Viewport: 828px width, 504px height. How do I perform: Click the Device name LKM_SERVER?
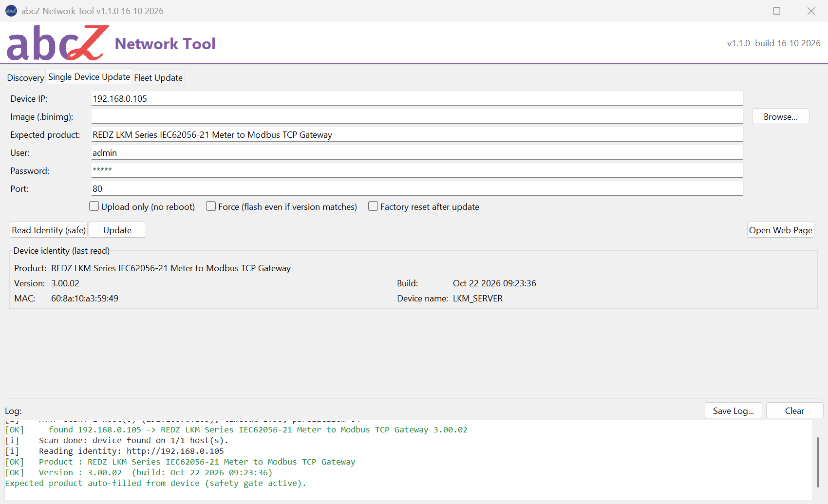tap(478, 298)
